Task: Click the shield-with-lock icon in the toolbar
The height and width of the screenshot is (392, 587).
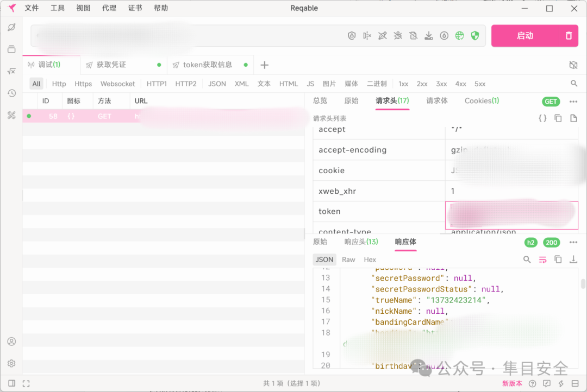Action: (352, 35)
